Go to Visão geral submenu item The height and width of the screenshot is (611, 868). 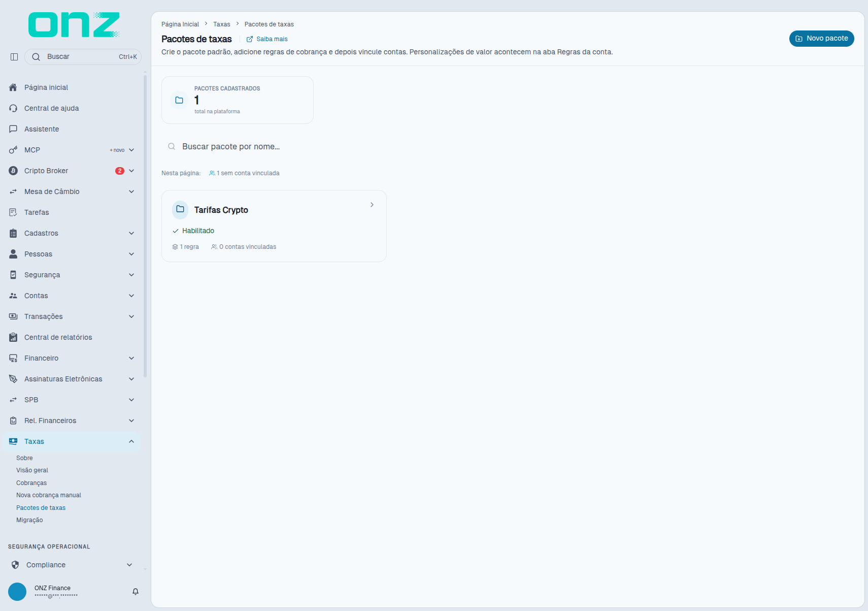click(32, 470)
